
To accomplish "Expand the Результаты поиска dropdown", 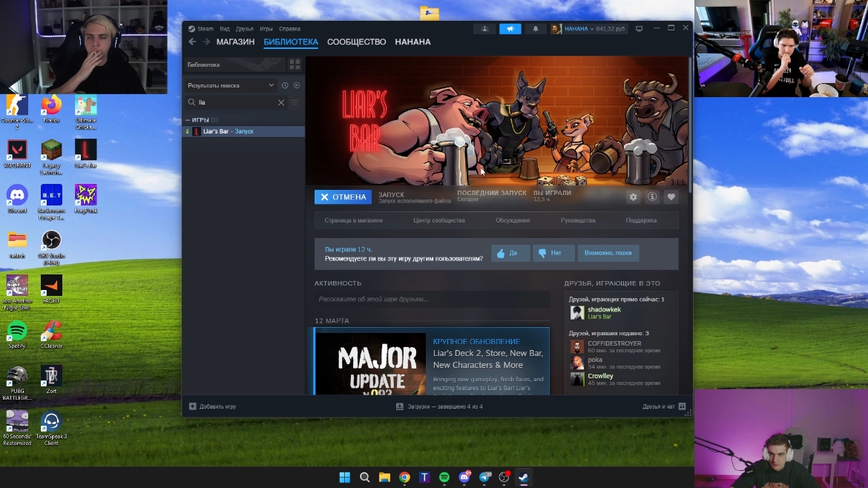I will click(231, 85).
